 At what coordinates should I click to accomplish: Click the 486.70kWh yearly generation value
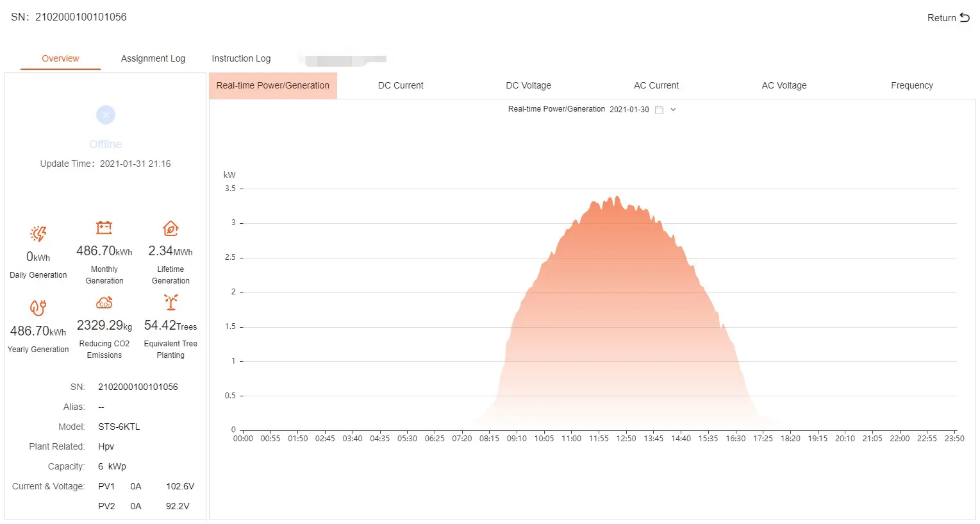point(38,331)
